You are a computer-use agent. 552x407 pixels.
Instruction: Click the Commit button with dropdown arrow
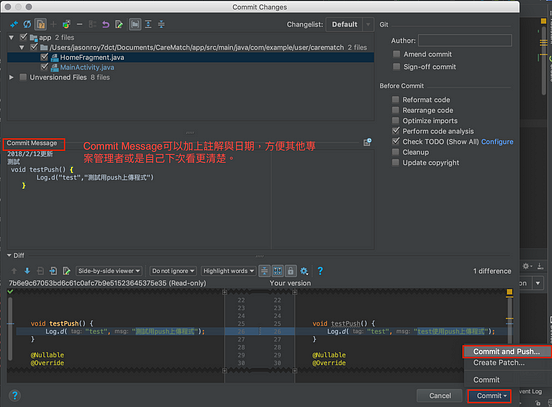pos(489,396)
